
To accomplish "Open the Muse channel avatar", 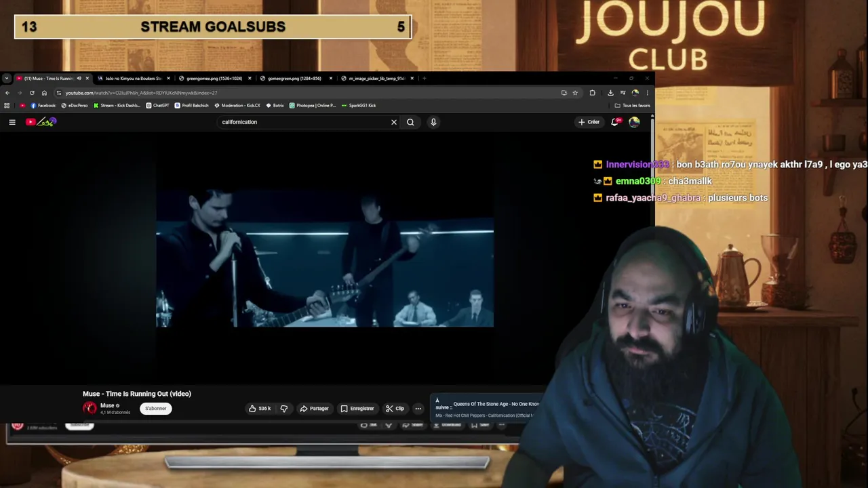I will [x=90, y=408].
